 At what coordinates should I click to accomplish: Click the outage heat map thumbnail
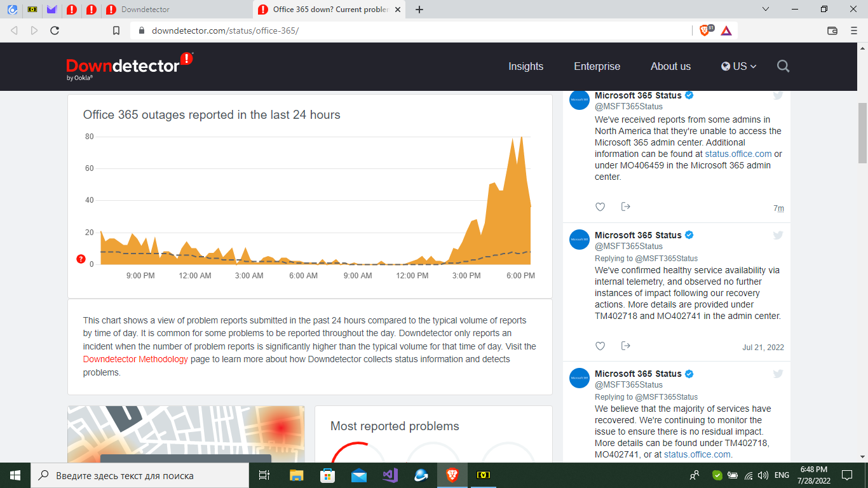(x=186, y=434)
